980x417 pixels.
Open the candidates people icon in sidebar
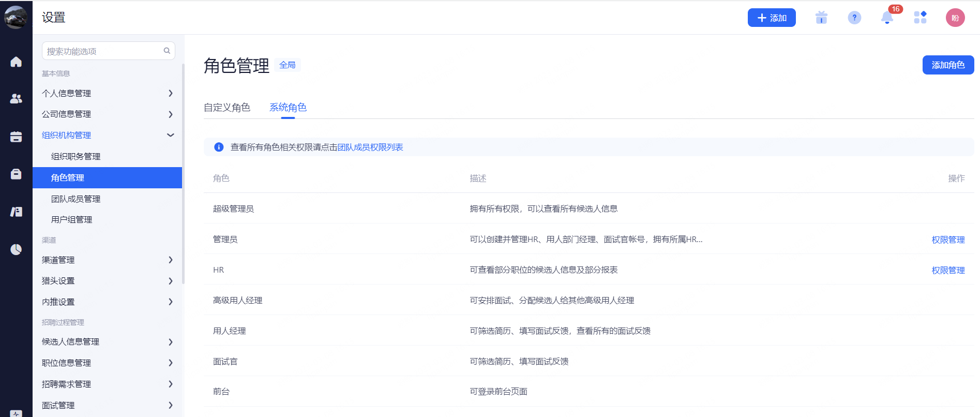pos(16,98)
